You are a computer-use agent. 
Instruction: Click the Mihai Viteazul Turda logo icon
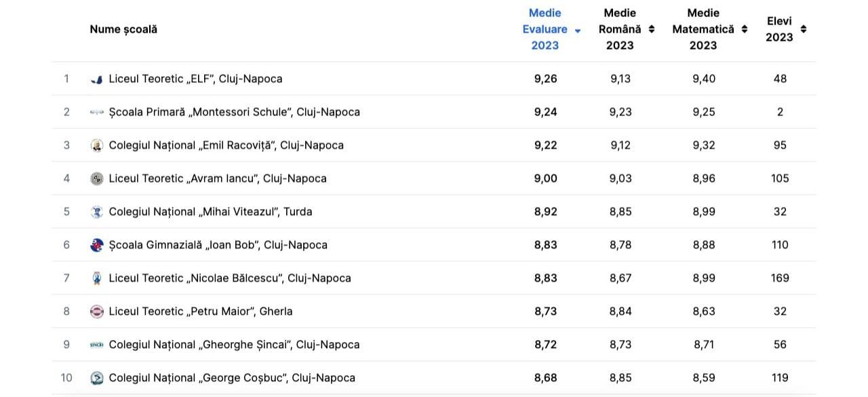(97, 212)
